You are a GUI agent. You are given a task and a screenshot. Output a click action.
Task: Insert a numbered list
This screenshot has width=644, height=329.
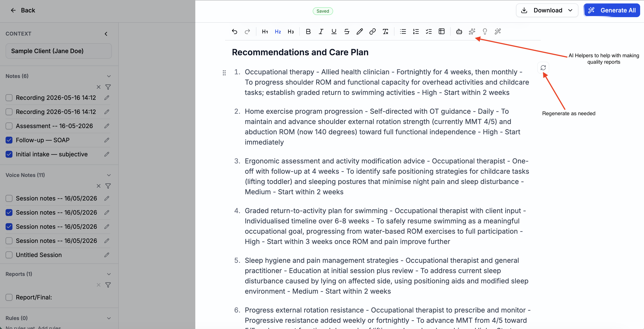[416, 31]
